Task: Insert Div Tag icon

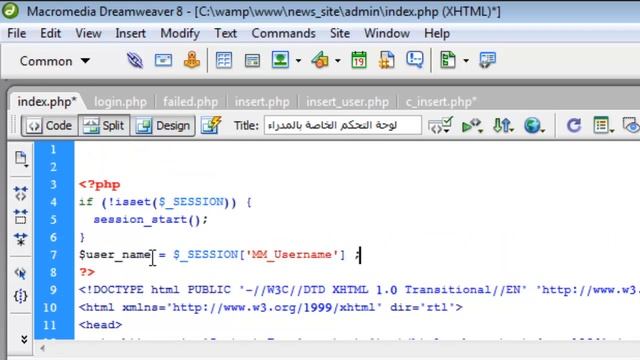Action: coord(252,61)
